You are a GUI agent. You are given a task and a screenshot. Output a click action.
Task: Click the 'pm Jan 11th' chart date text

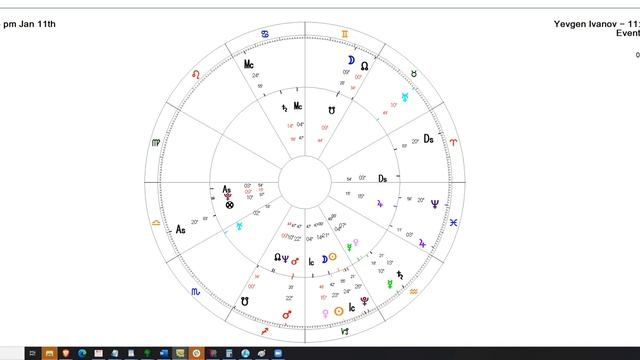(29, 24)
